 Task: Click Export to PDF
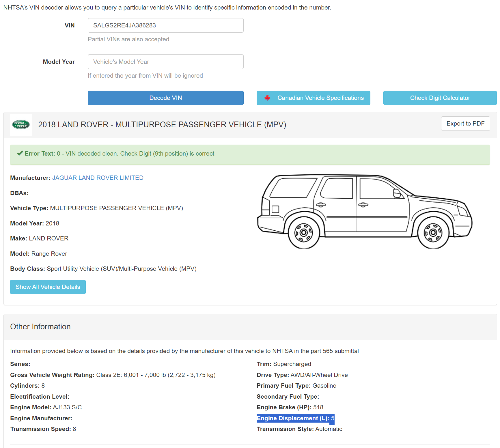(x=465, y=124)
